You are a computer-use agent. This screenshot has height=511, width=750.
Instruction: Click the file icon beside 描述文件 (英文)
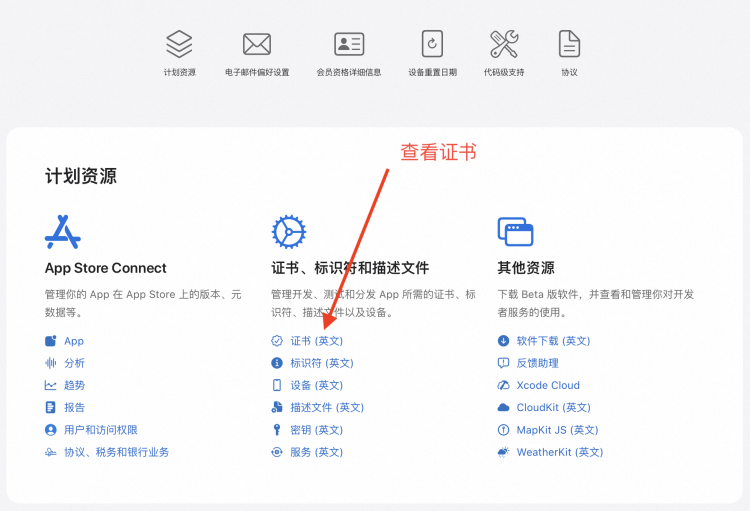click(x=277, y=407)
